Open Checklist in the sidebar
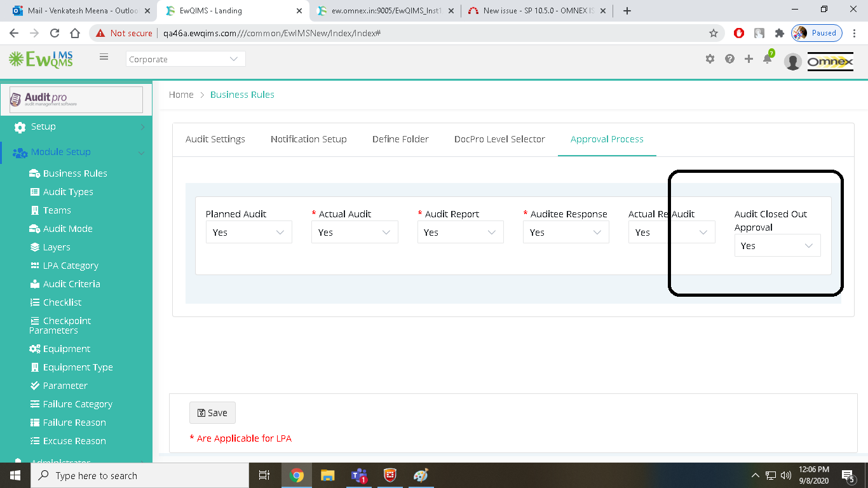Image resolution: width=868 pixels, height=488 pixels. click(62, 302)
